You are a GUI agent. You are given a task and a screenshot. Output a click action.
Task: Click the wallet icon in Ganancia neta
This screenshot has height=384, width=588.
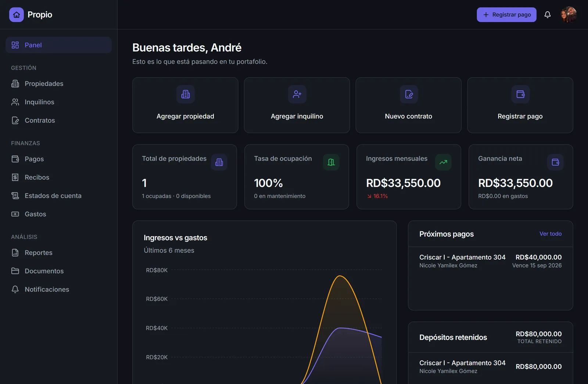(x=555, y=162)
